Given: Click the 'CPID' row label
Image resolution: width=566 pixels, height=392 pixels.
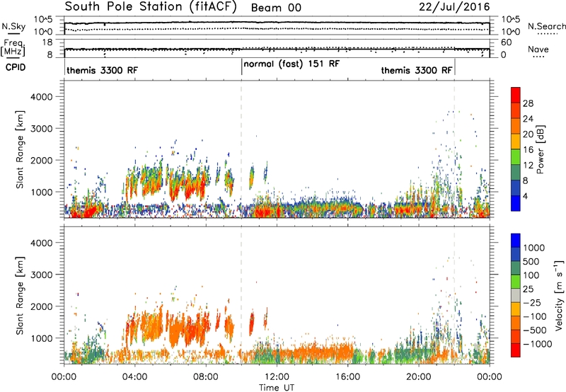Looking at the screenshot, I should (16, 67).
